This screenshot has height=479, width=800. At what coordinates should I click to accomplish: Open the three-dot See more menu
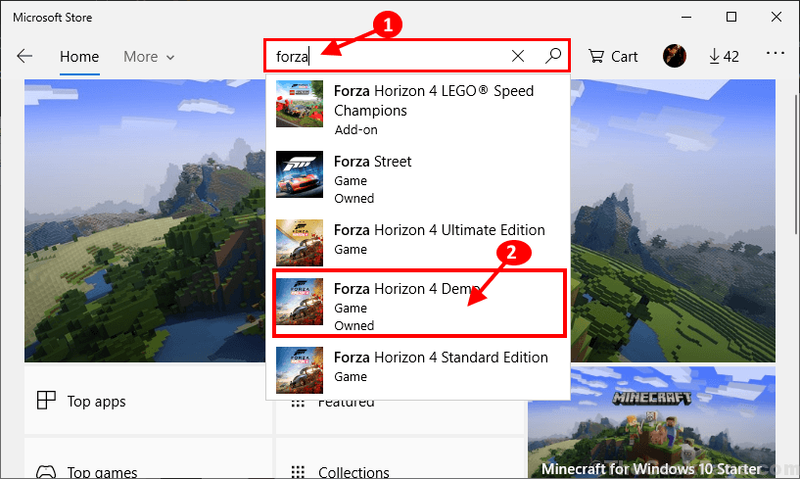(x=775, y=53)
